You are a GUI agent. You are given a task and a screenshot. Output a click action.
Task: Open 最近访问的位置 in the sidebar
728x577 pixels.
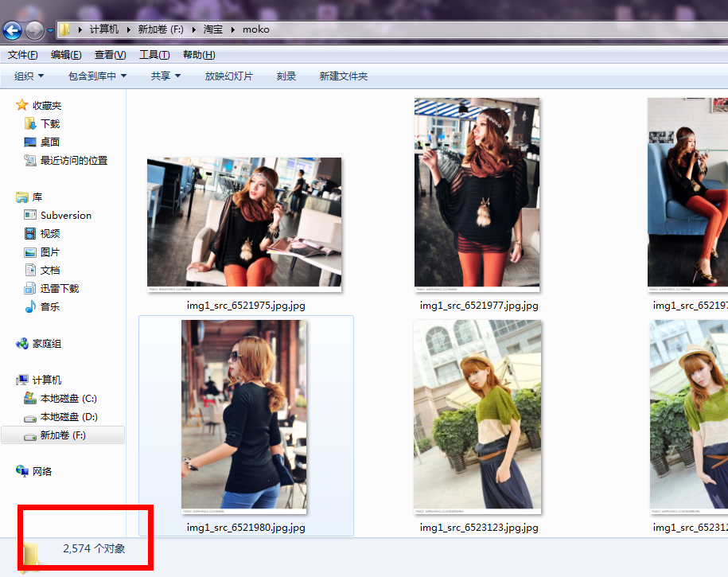tap(73, 161)
